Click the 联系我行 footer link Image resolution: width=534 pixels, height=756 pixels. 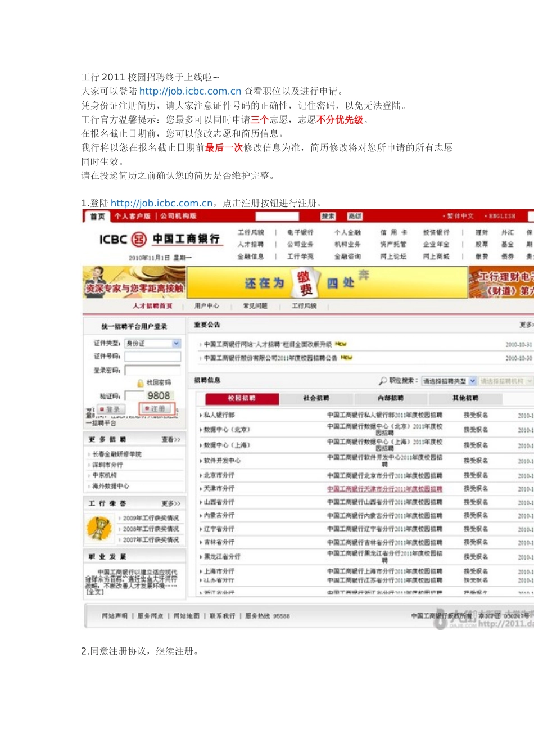223,616
